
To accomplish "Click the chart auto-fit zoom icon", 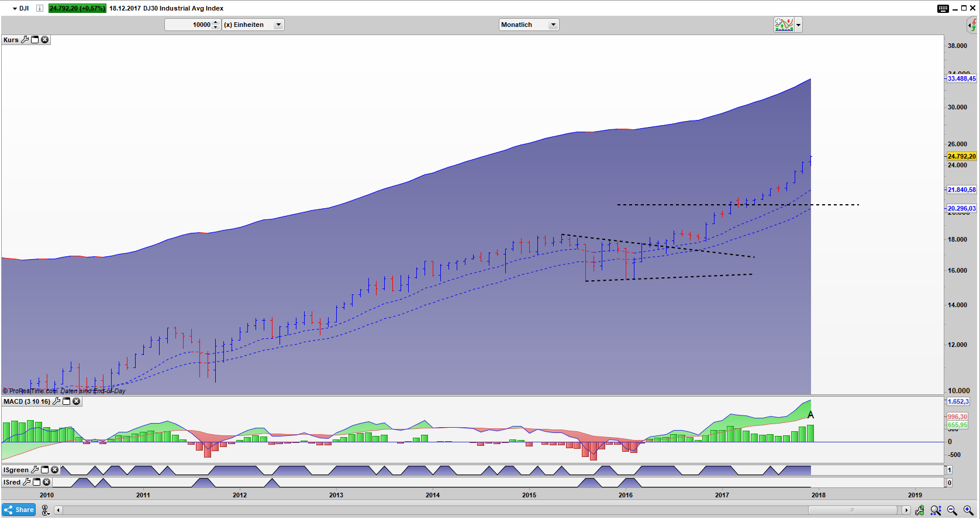I will 920,510.
